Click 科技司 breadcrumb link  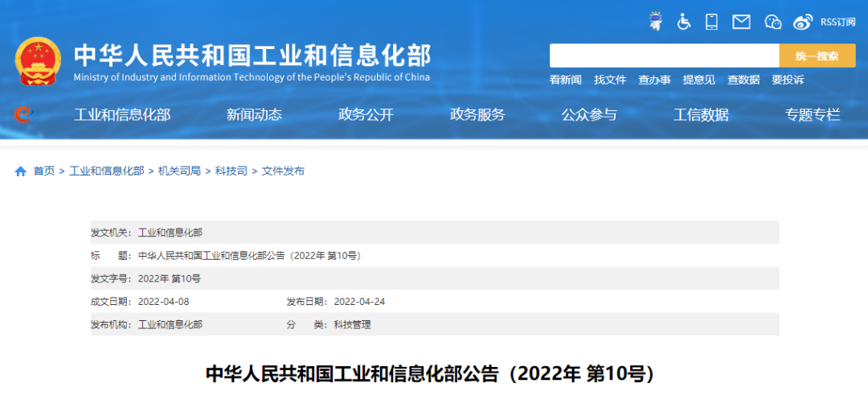coord(231,171)
